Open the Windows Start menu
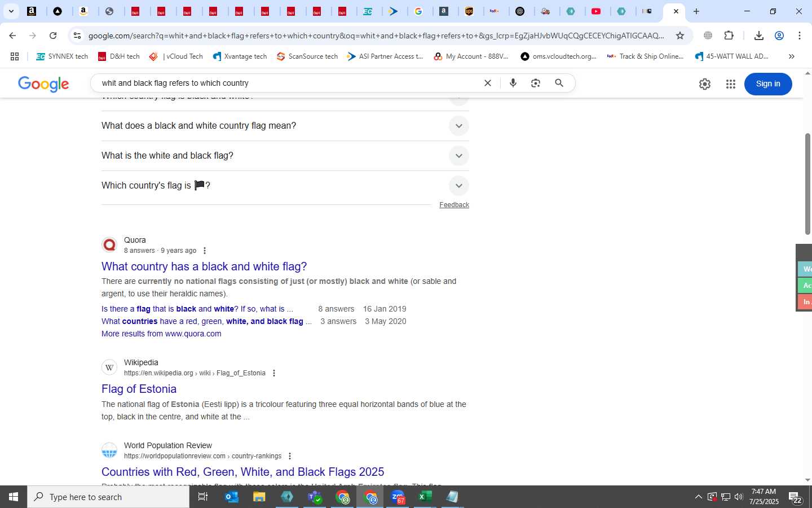812x508 pixels. pyautogui.click(x=14, y=497)
